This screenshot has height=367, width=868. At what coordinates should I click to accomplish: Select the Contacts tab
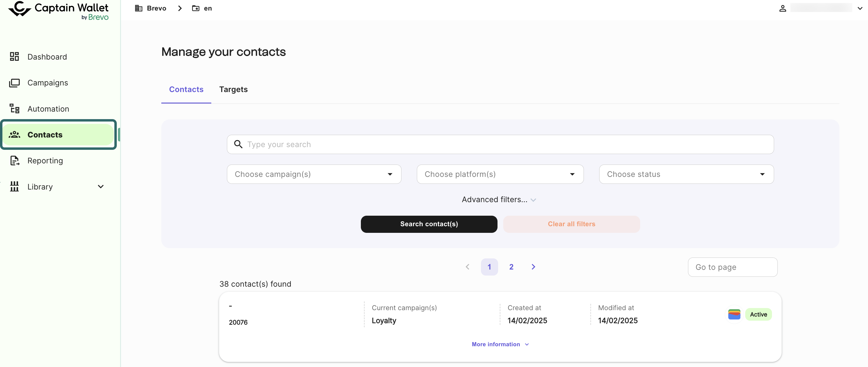pos(186,89)
